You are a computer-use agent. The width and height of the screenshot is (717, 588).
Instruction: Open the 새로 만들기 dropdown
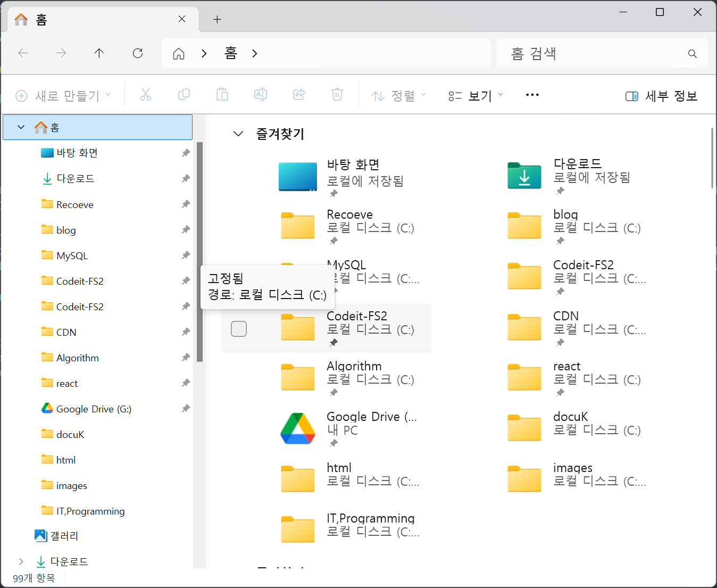[x=63, y=96]
